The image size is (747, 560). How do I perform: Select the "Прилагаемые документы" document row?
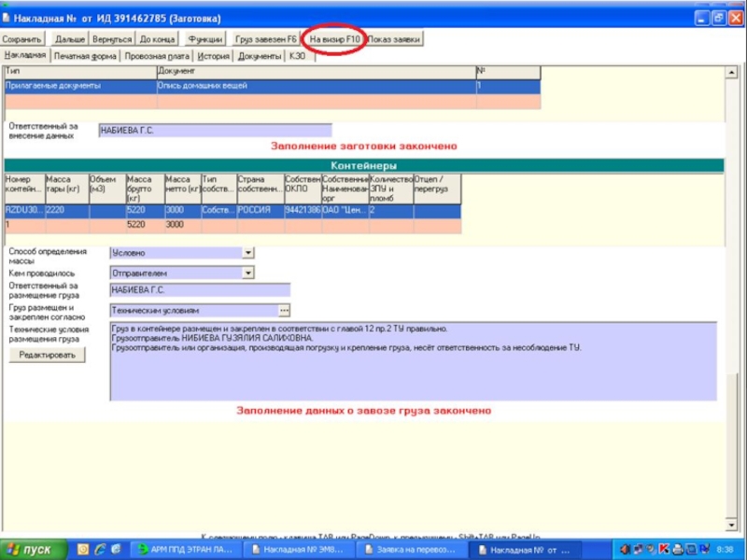[79, 86]
